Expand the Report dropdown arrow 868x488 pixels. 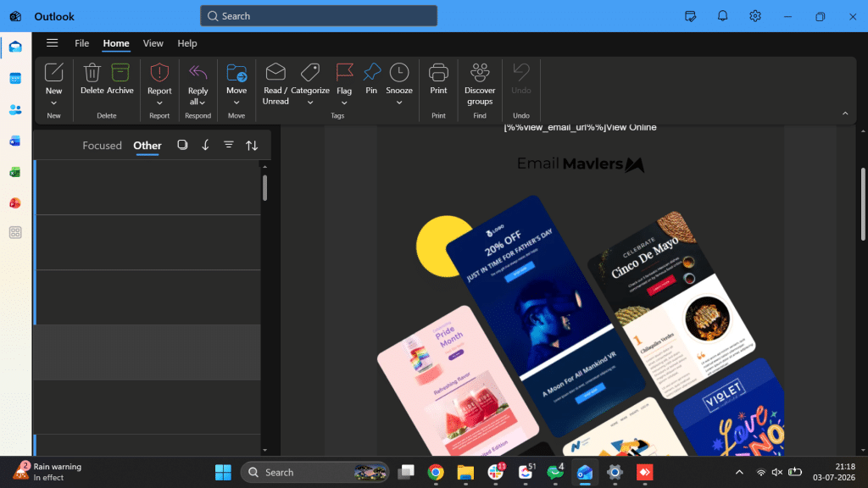(159, 103)
